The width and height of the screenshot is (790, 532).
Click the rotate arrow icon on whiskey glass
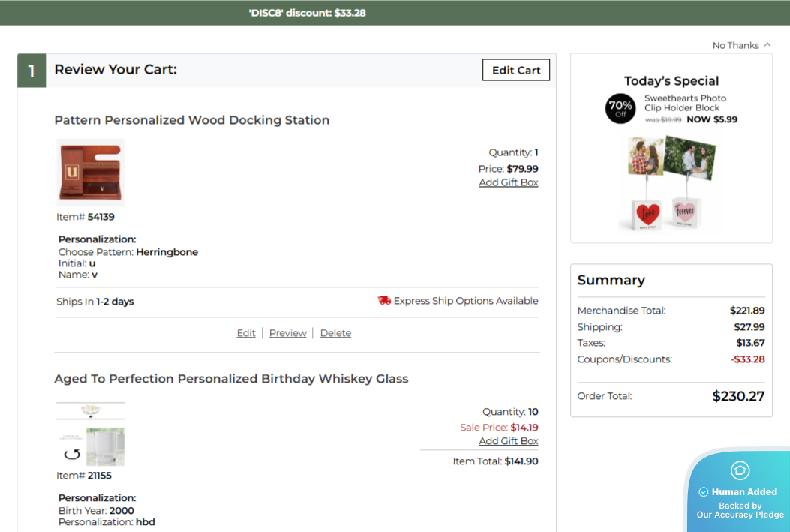[x=72, y=454]
